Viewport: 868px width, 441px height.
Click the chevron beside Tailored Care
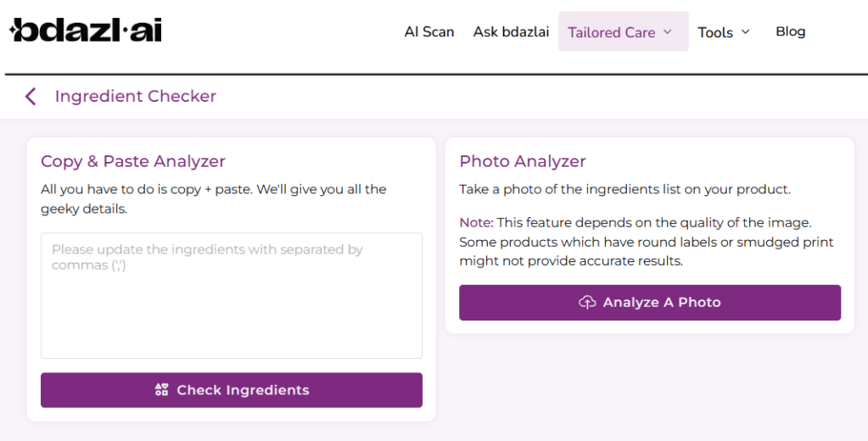[x=668, y=32]
